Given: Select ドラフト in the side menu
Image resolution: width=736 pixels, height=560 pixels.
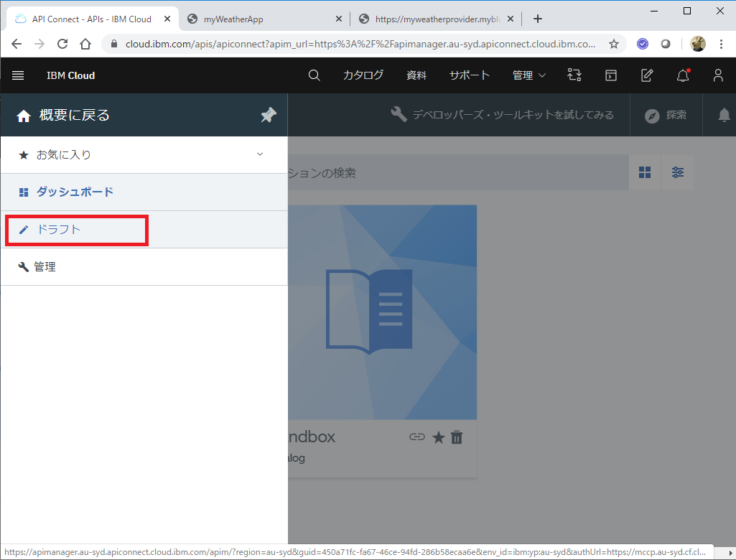Looking at the screenshot, I should pos(144,230).
